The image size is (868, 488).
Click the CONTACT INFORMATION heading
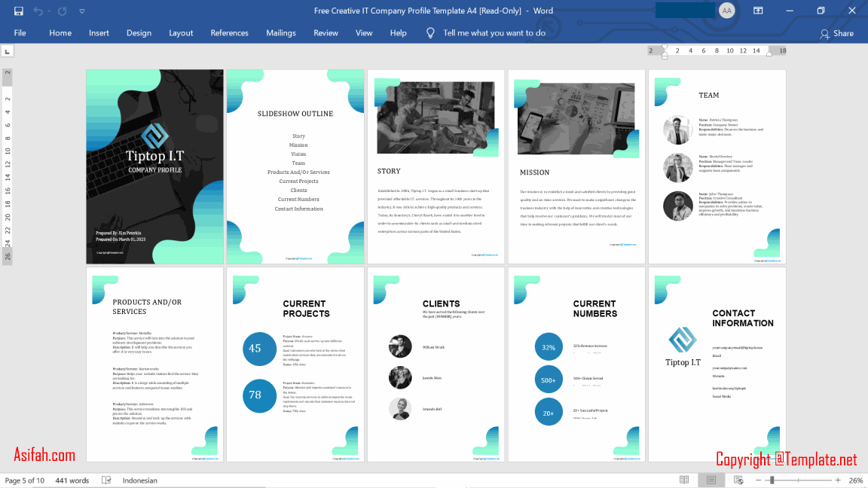coord(743,318)
